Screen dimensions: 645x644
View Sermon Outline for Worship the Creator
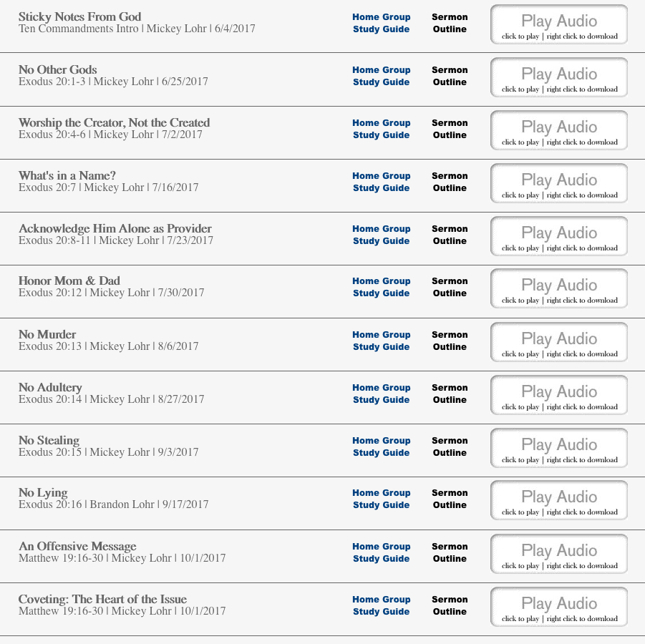coord(450,129)
